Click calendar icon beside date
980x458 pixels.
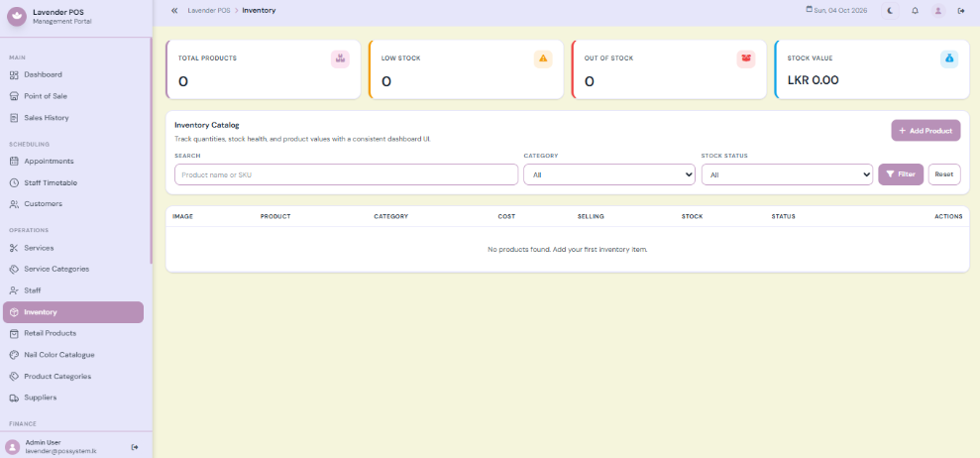click(x=810, y=9)
